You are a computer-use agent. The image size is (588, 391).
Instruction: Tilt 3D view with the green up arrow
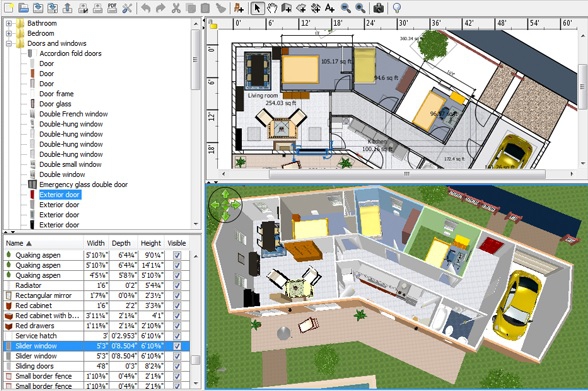[225, 194]
